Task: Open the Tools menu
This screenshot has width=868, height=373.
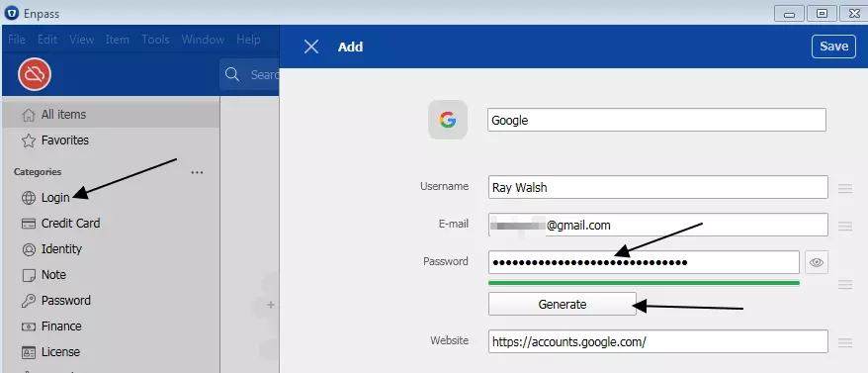Action: (155, 40)
